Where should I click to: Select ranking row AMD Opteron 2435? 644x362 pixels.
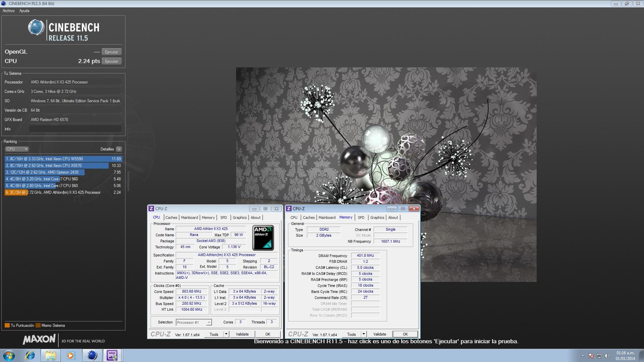pyautogui.click(x=63, y=172)
